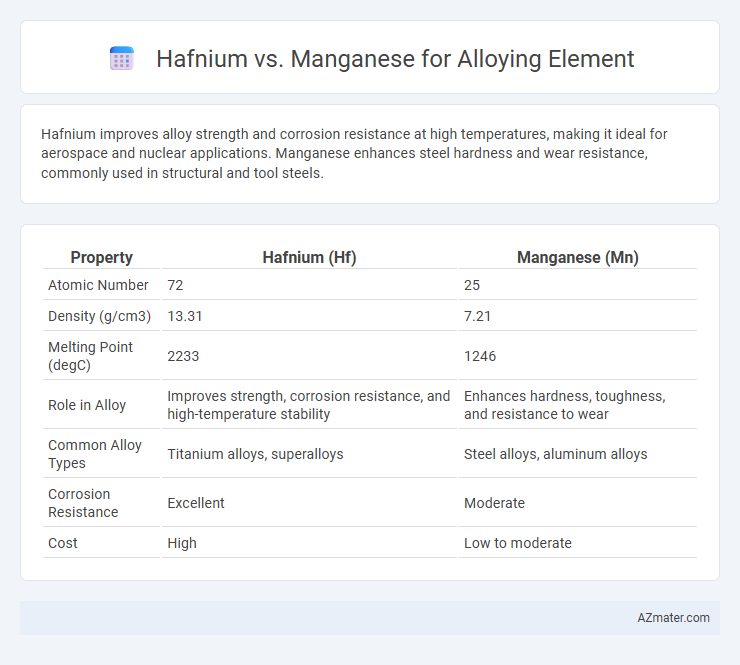Click the table grid icon beside the title

122,59
